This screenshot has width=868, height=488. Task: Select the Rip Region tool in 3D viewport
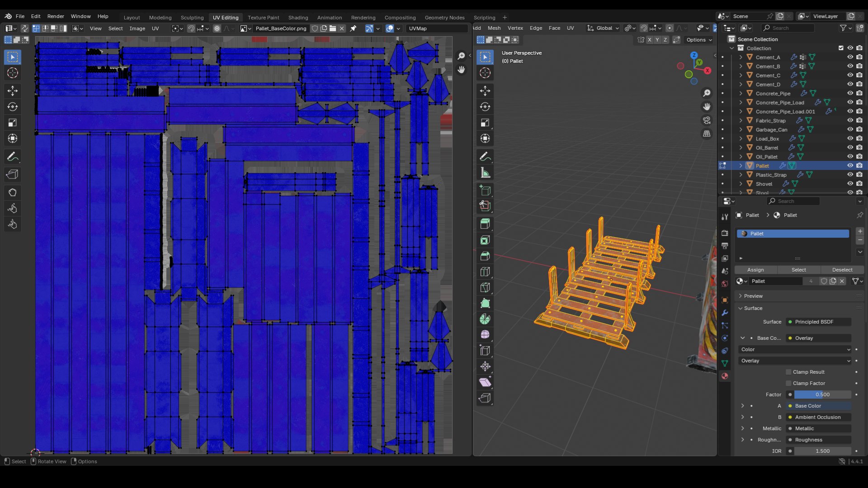[x=485, y=398]
